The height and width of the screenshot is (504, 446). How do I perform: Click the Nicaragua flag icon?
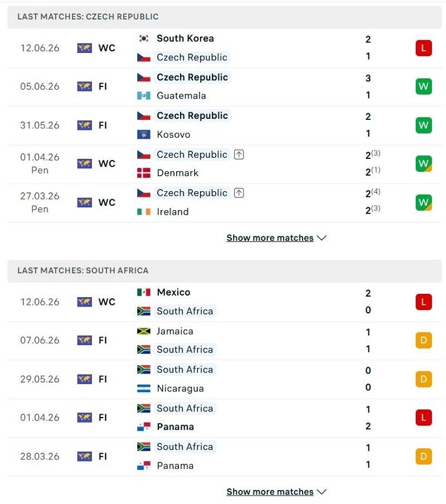(x=144, y=389)
